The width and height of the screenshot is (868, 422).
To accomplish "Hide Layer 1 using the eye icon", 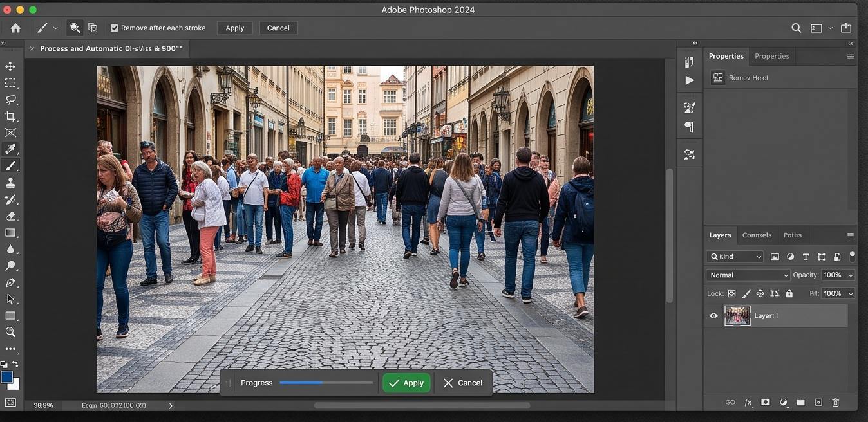I will coord(713,316).
